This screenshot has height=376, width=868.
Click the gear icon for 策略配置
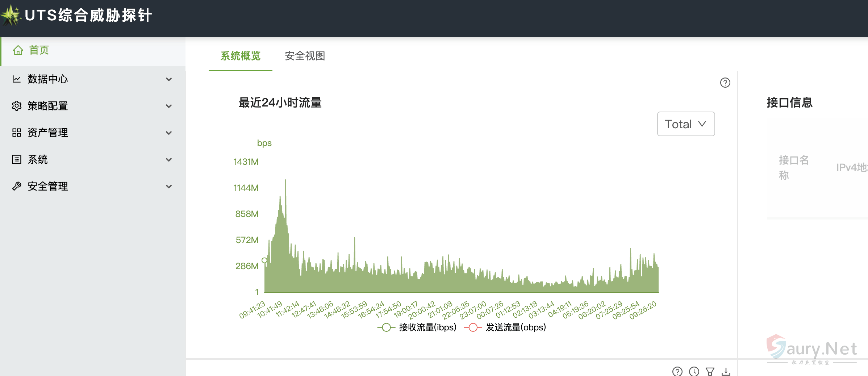click(17, 106)
